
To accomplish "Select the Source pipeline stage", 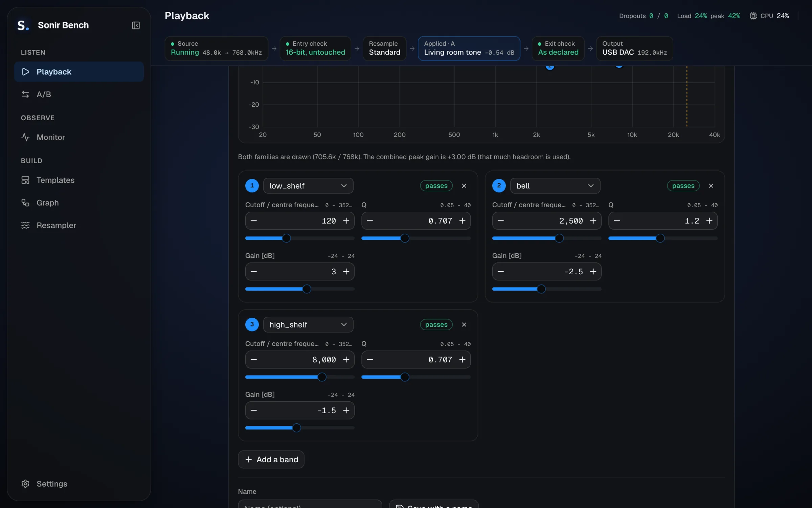I will click(216, 48).
